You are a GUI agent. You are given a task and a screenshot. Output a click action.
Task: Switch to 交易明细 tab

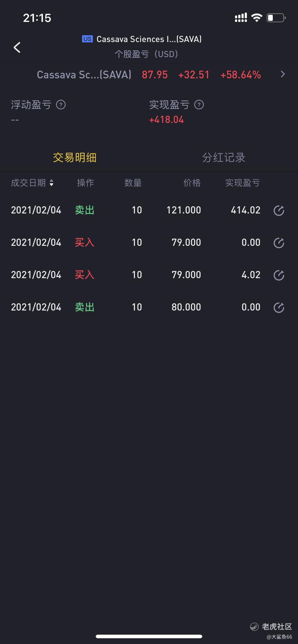click(x=74, y=157)
